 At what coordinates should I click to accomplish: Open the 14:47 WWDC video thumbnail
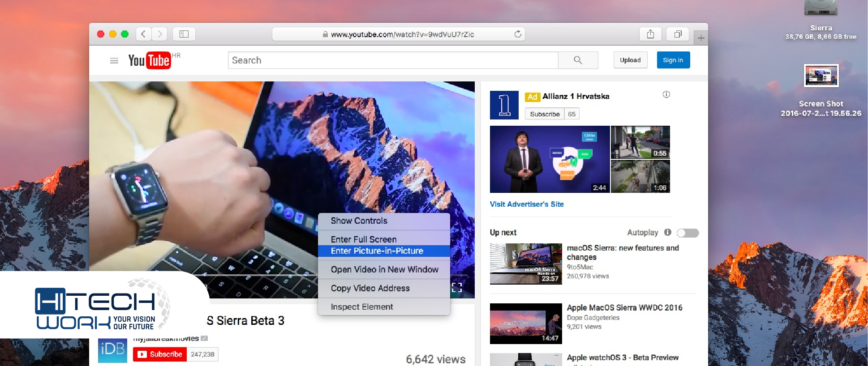coord(526,323)
